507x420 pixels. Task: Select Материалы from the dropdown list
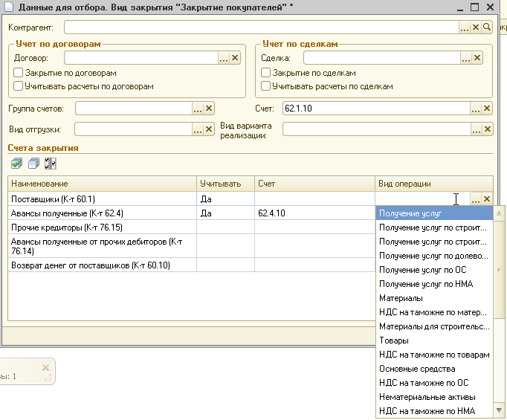pyautogui.click(x=401, y=298)
